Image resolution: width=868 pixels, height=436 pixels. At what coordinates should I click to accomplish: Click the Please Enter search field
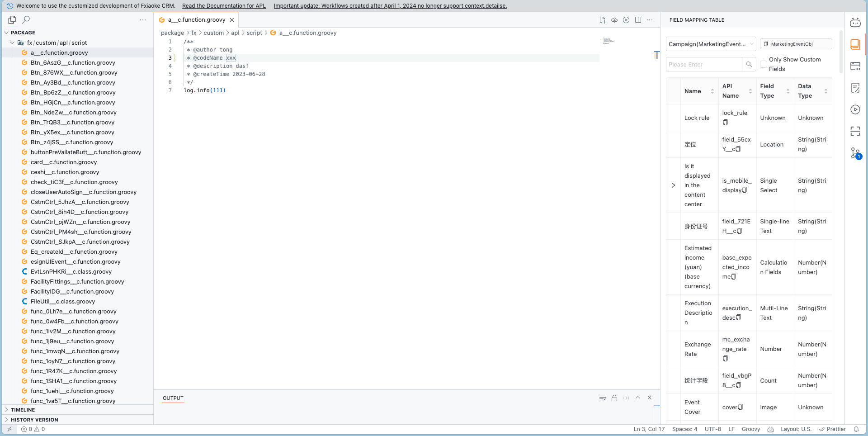tap(704, 64)
